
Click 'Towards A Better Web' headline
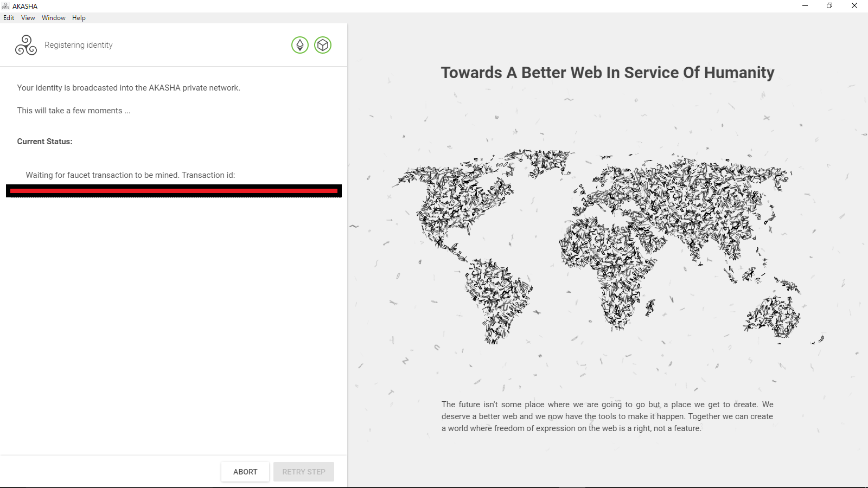tap(608, 73)
